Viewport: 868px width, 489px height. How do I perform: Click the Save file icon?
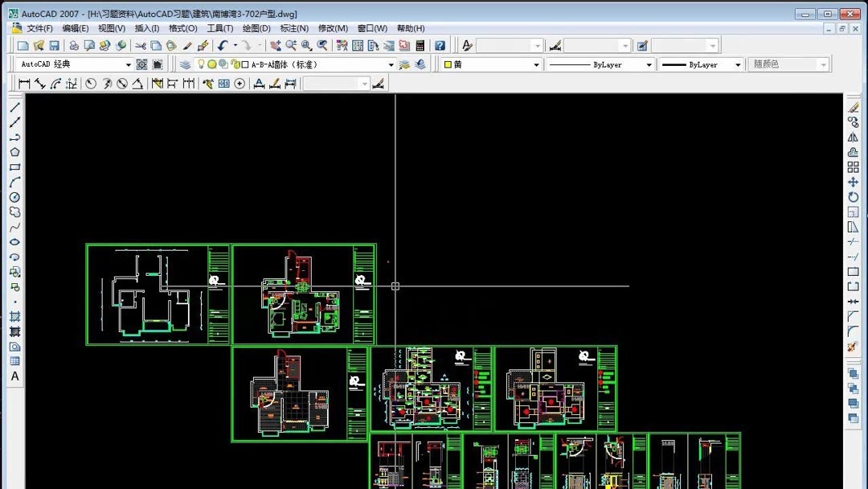[x=55, y=45]
